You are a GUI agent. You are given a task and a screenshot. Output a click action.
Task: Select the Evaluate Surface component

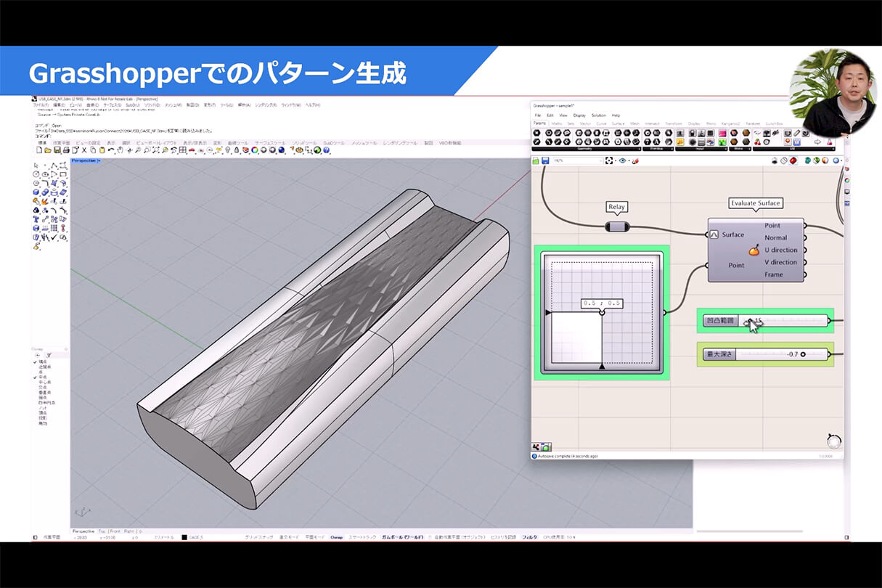coord(756,249)
